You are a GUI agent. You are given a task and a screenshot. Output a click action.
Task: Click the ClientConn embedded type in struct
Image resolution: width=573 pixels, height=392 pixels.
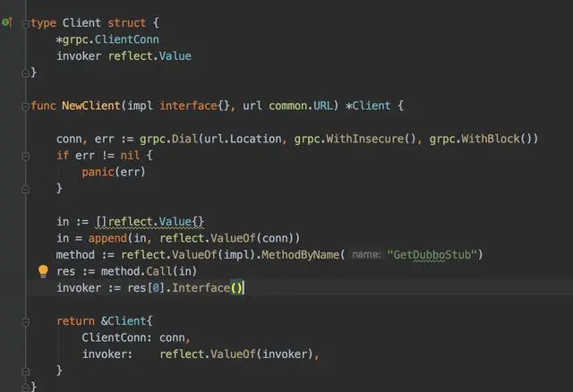tap(127, 39)
